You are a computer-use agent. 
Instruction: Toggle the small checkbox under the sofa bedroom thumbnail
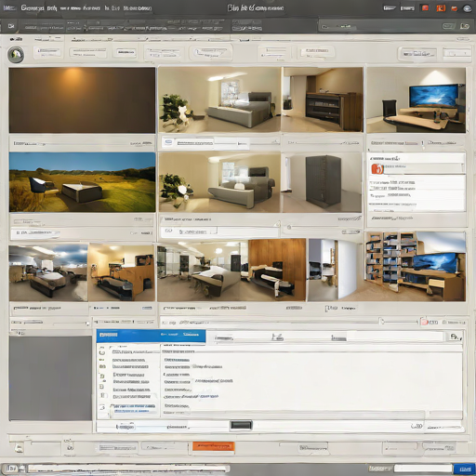click(x=168, y=231)
